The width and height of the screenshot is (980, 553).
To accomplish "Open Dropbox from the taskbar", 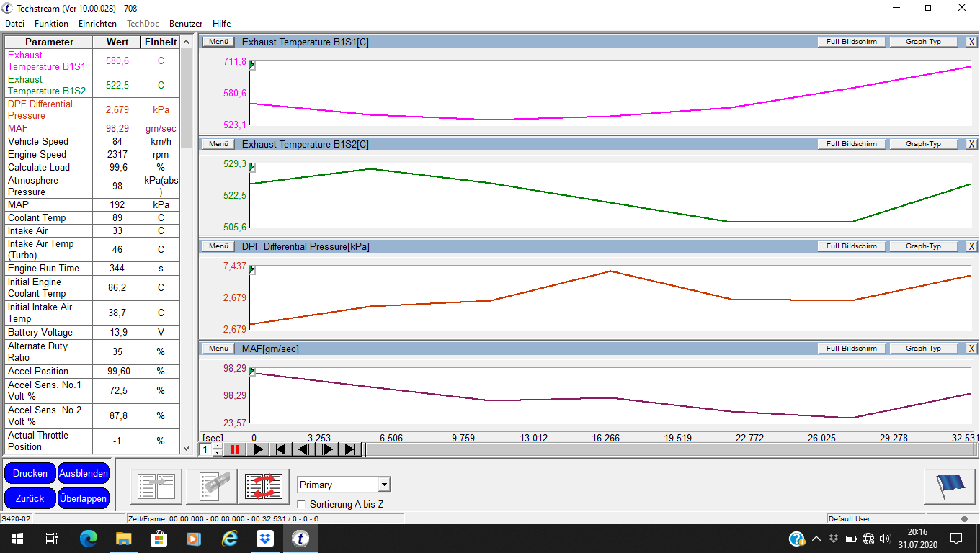I will [265, 538].
